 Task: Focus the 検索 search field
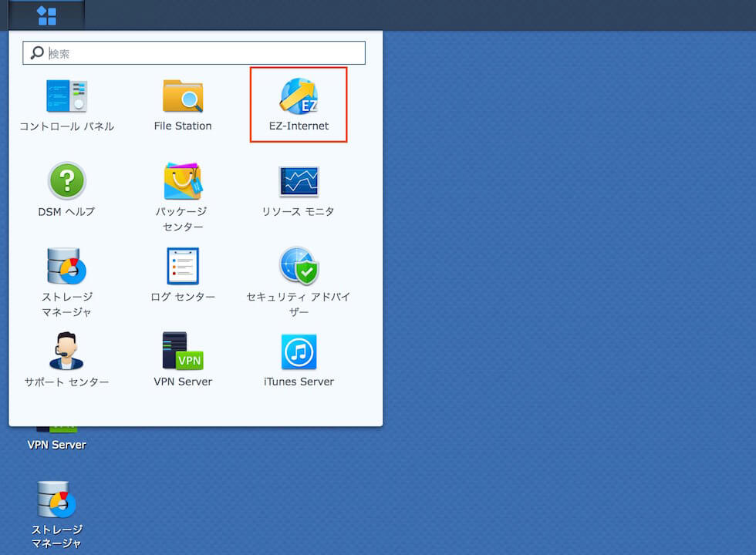(x=194, y=53)
